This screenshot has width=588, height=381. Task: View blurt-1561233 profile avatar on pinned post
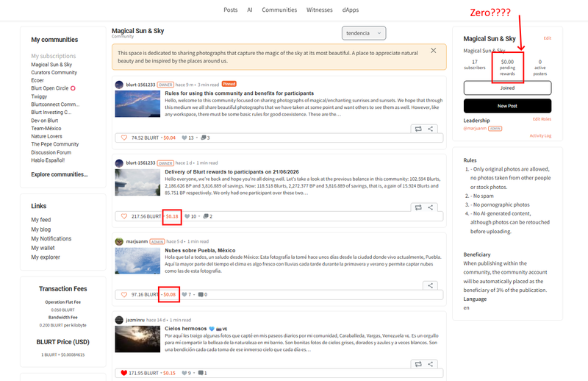119,85
